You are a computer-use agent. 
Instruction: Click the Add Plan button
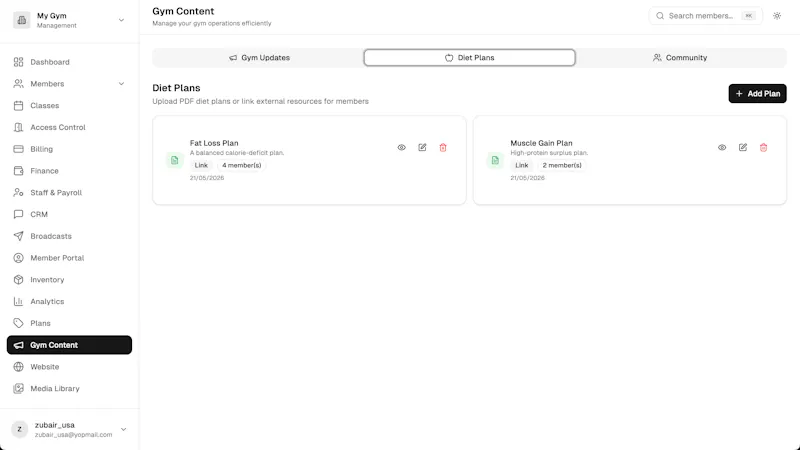(x=757, y=93)
